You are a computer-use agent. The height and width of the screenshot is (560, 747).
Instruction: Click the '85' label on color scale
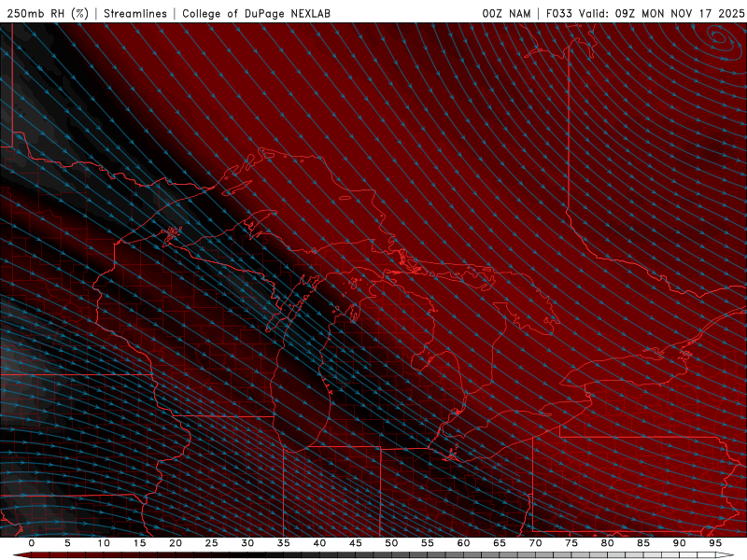643,543
